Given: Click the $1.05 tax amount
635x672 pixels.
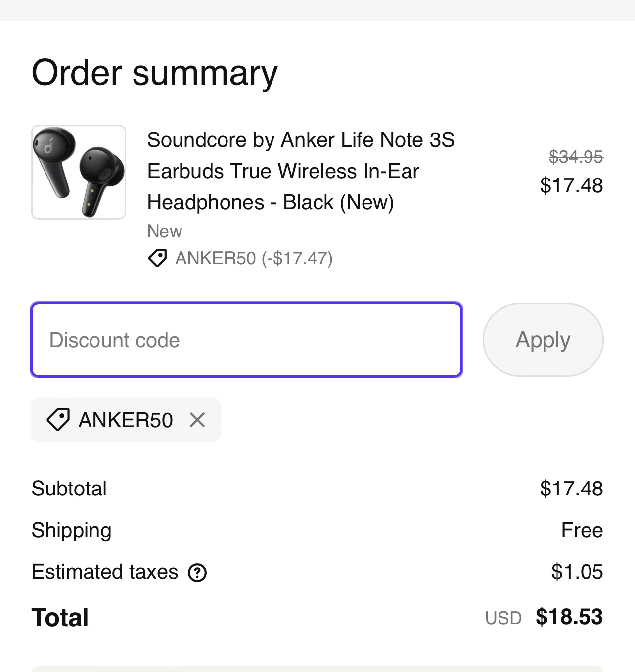Looking at the screenshot, I should click(577, 572).
